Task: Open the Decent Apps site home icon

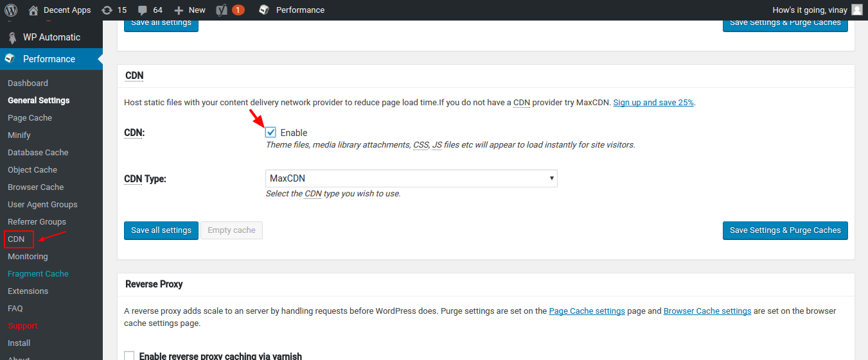Action: [x=33, y=10]
